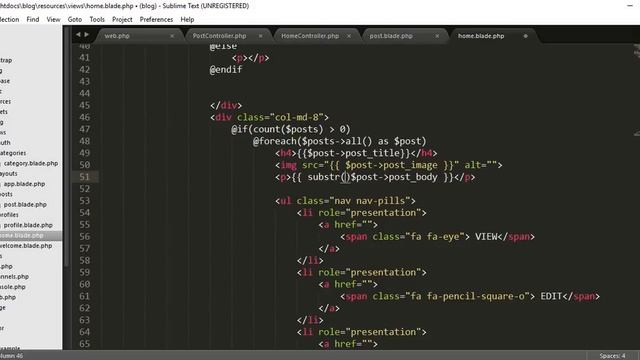This screenshot has width=640, height=360.
Task: Switch to the web.php tab
Action: [117, 36]
